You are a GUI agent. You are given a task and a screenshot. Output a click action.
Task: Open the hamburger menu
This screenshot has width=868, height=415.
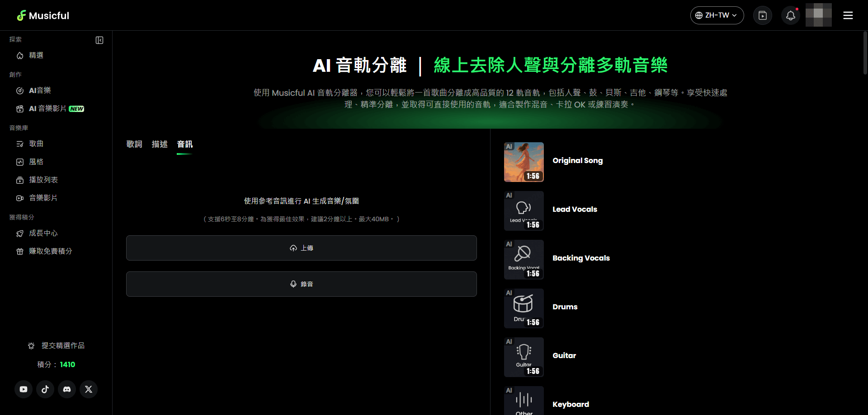pos(848,15)
